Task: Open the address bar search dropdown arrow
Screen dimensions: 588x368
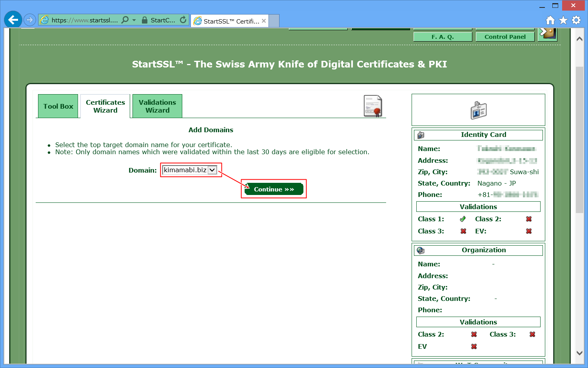Action: coord(134,20)
